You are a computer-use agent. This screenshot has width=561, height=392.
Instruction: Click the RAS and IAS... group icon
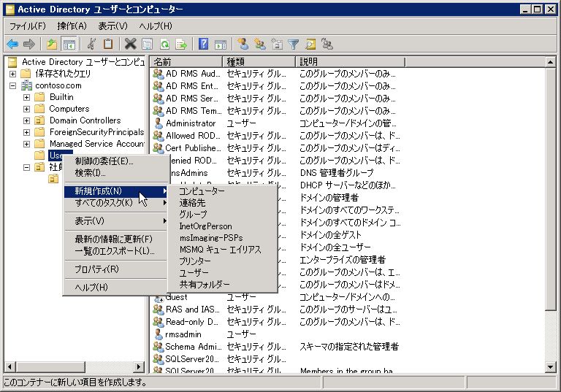point(158,310)
